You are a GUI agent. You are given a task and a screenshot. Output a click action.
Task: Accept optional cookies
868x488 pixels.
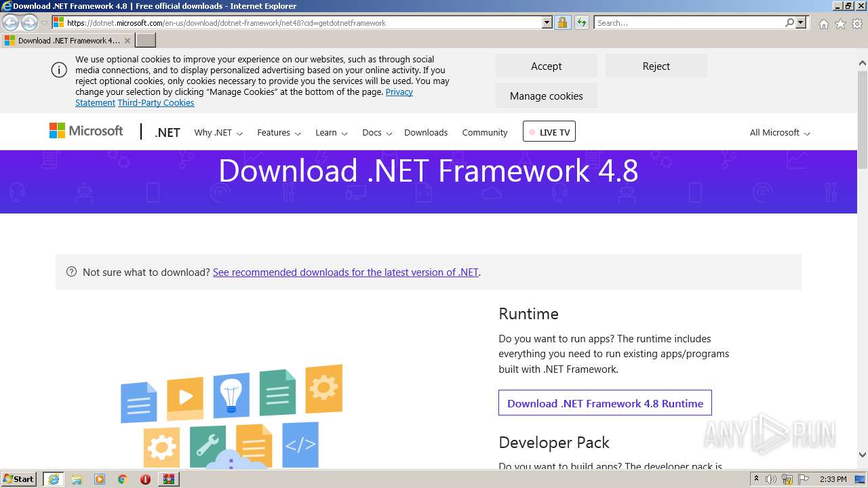click(x=546, y=66)
